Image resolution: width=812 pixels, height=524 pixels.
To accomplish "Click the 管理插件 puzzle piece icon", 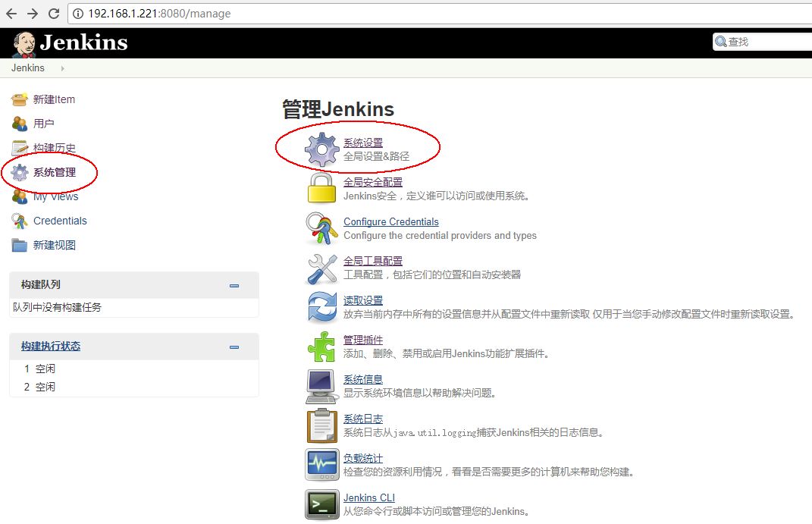I will point(321,347).
